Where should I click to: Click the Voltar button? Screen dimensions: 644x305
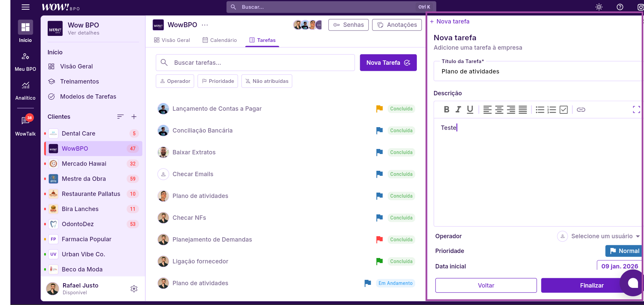point(486,286)
